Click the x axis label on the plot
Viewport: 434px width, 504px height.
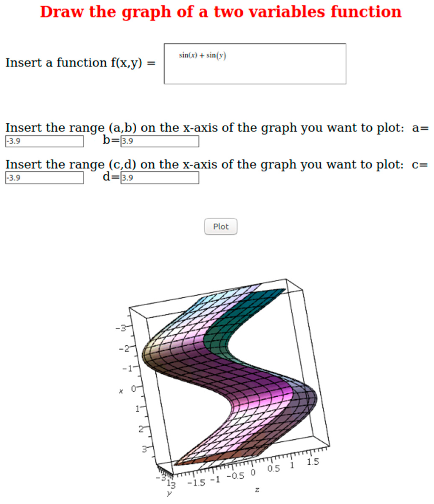(x=121, y=392)
